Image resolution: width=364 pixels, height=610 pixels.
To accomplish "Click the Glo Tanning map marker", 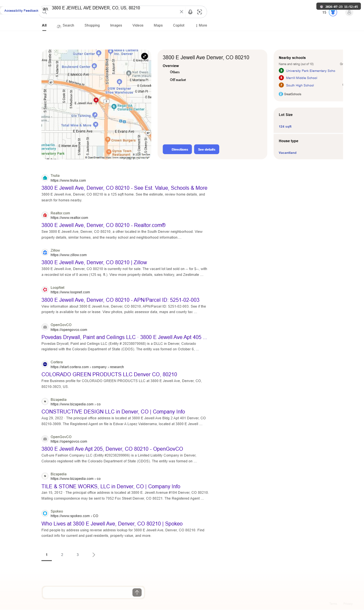I will [95, 115].
